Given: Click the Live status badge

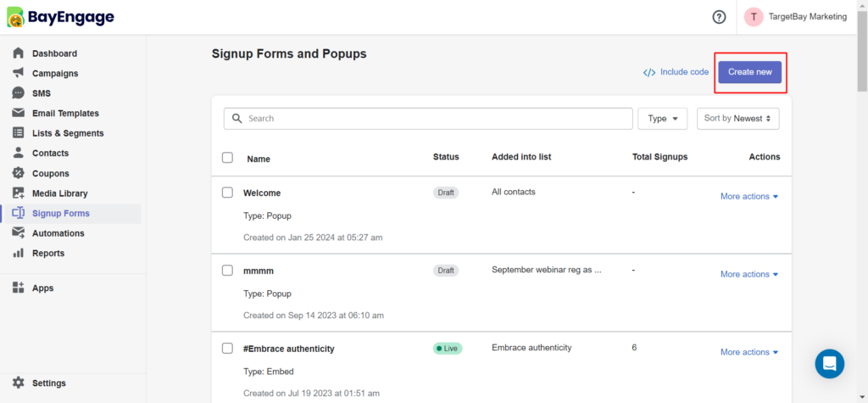Looking at the screenshot, I should 448,349.
